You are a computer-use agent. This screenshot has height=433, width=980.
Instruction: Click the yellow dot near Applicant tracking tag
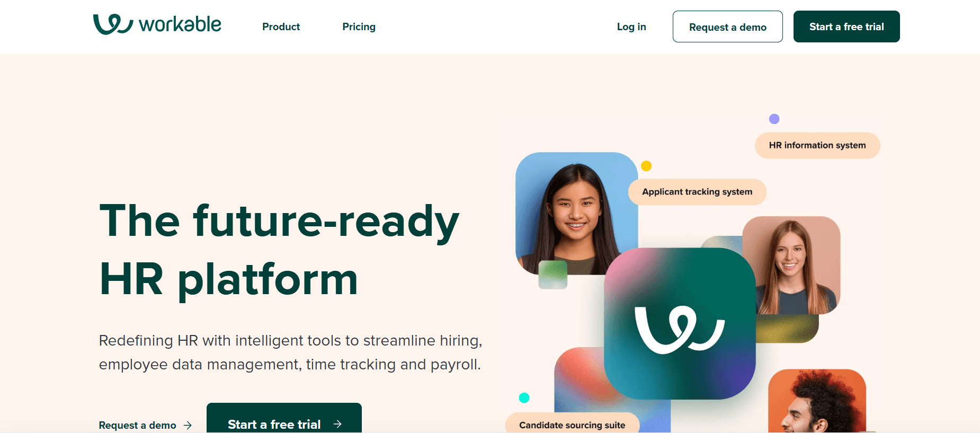pyautogui.click(x=646, y=166)
